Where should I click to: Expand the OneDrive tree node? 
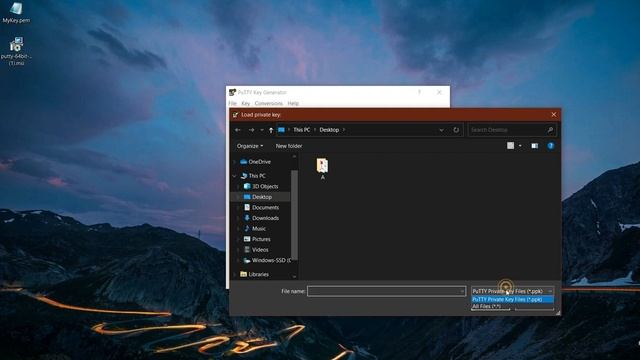point(234,162)
